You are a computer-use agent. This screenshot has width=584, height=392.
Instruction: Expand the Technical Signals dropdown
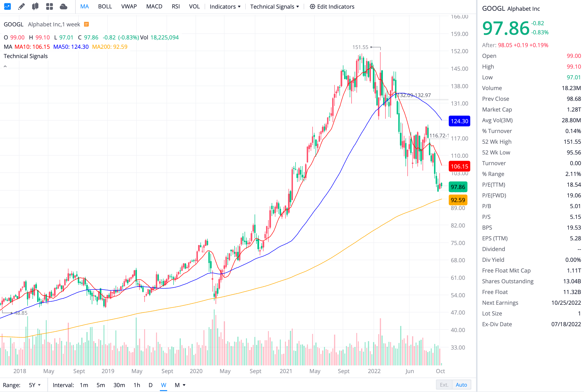coord(274,7)
